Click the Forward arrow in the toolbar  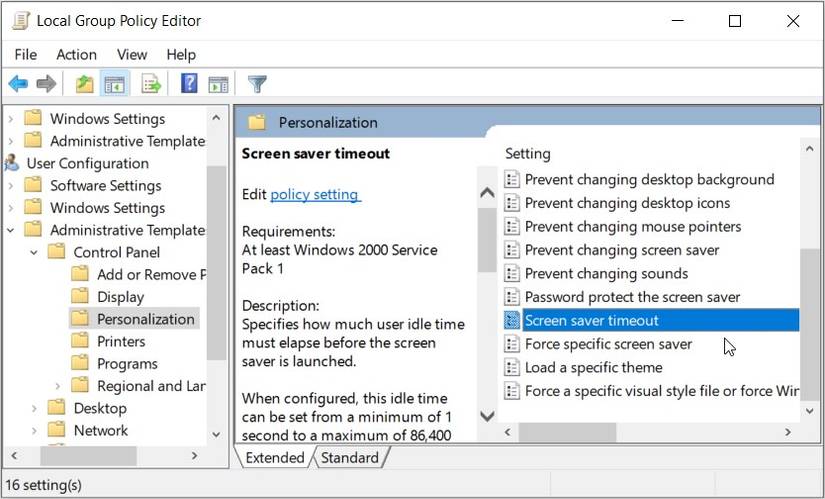click(x=46, y=84)
